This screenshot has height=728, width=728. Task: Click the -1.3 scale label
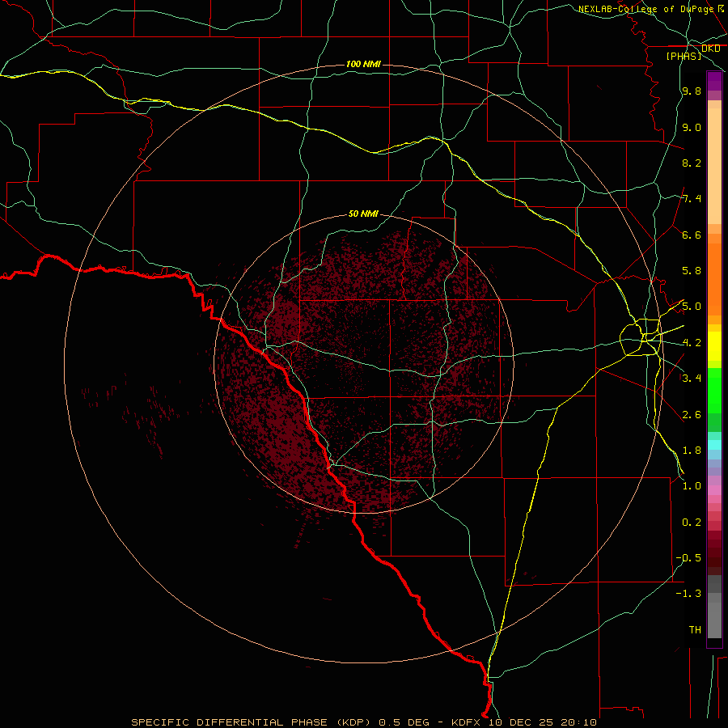(688, 594)
